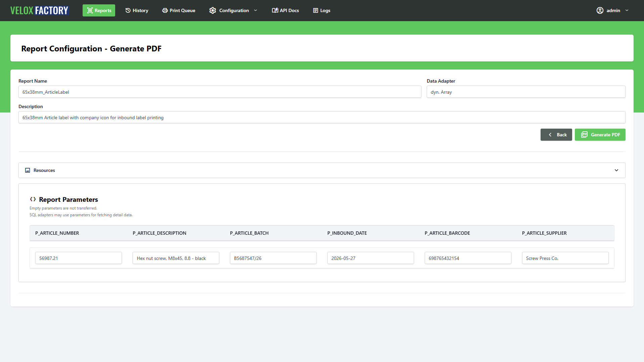This screenshot has height=362, width=644.
Task: Click the P_ARTICLE_DESCRIPTION column header
Action: [x=159, y=233]
